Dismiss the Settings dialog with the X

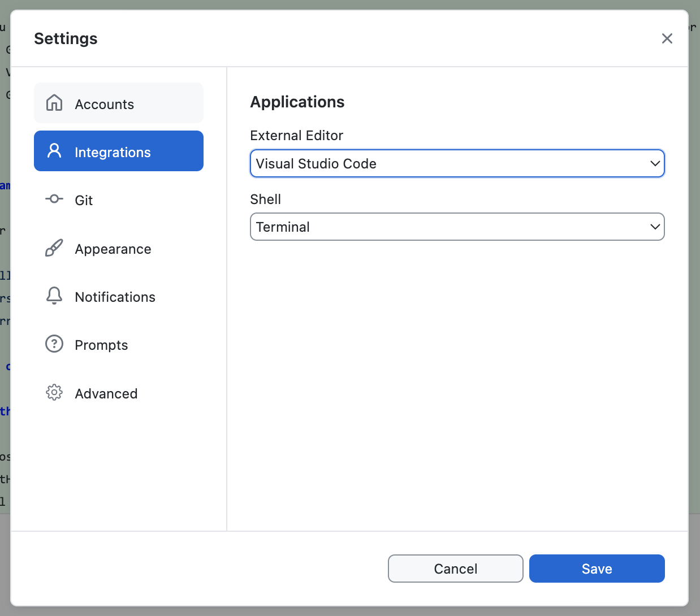(667, 38)
